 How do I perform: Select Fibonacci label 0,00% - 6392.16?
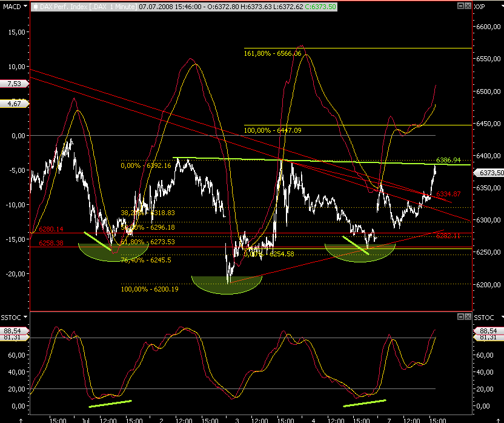pyautogui.click(x=146, y=165)
